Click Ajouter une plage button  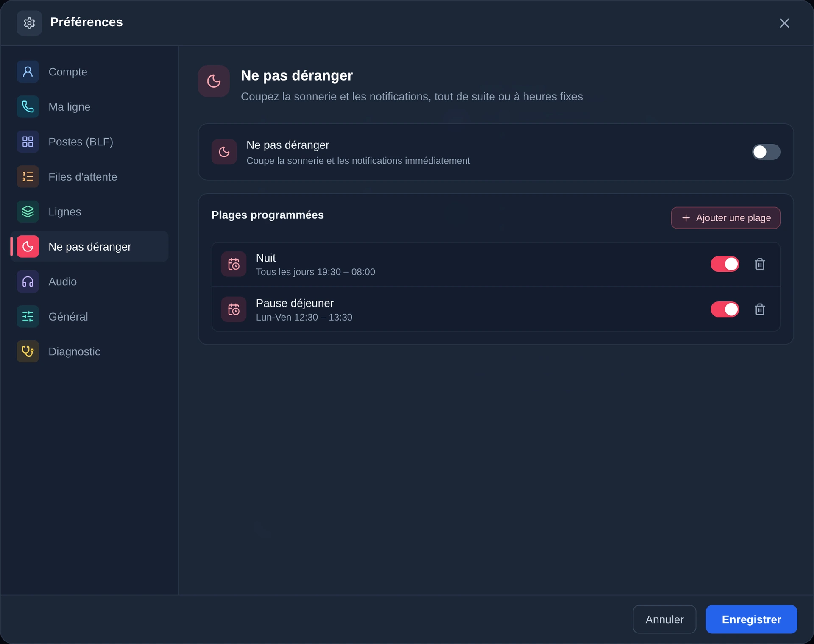(x=725, y=218)
